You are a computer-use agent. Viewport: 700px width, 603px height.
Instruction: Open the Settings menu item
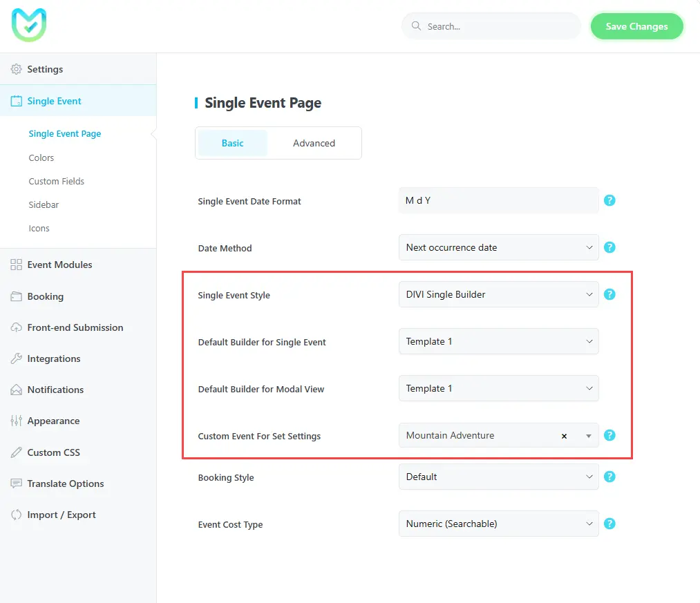[x=78, y=69]
